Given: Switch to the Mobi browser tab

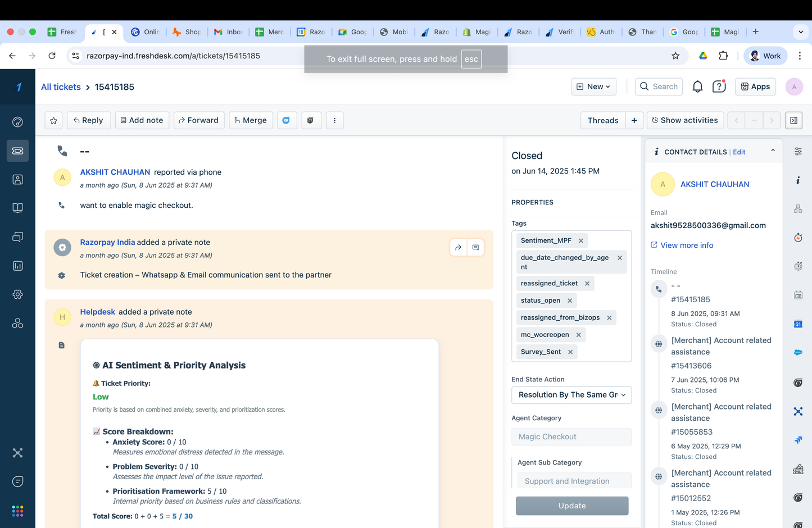Looking at the screenshot, I should coord(393,32).
